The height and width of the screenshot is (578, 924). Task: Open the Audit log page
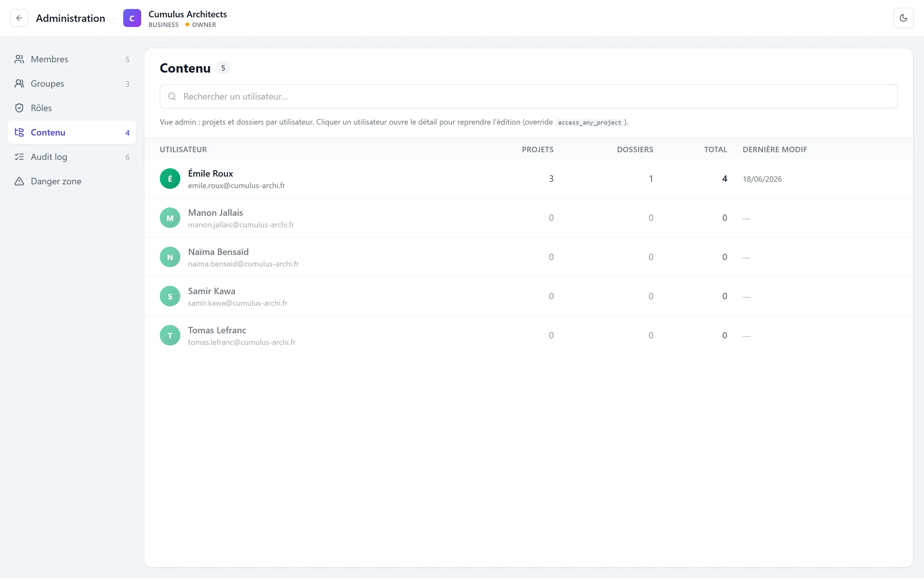tap(72, 157)
